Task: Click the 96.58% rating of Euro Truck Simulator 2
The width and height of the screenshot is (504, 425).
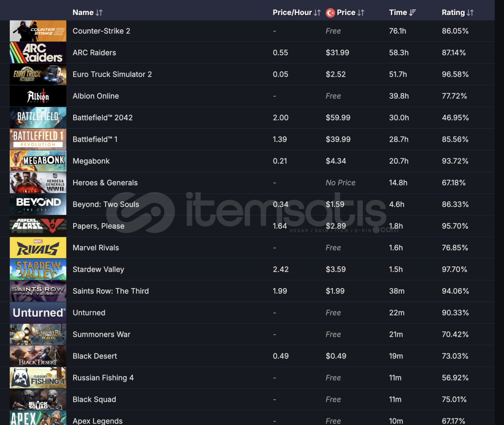Action: [x=455, y=74]
